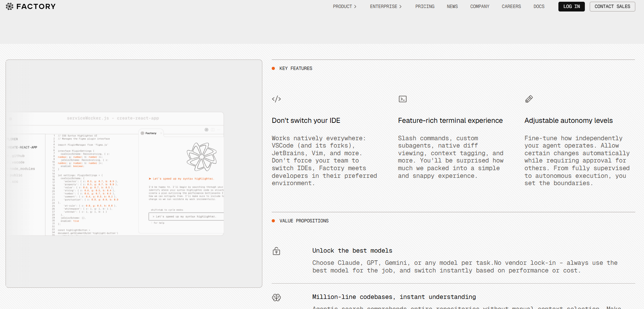Select 'Adjustable autonomy levels' heading
Viewport: 644px width, 309px height.
click(569, 120)
